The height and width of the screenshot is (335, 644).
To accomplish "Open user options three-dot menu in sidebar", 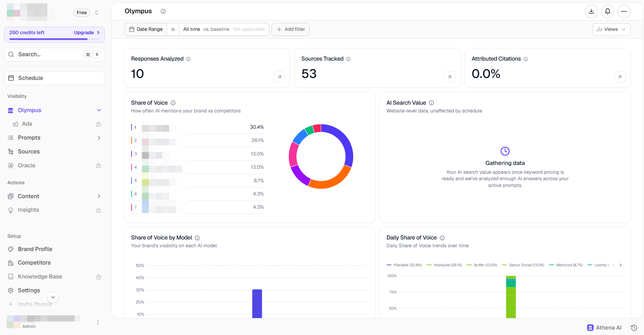I will [98, 322].
